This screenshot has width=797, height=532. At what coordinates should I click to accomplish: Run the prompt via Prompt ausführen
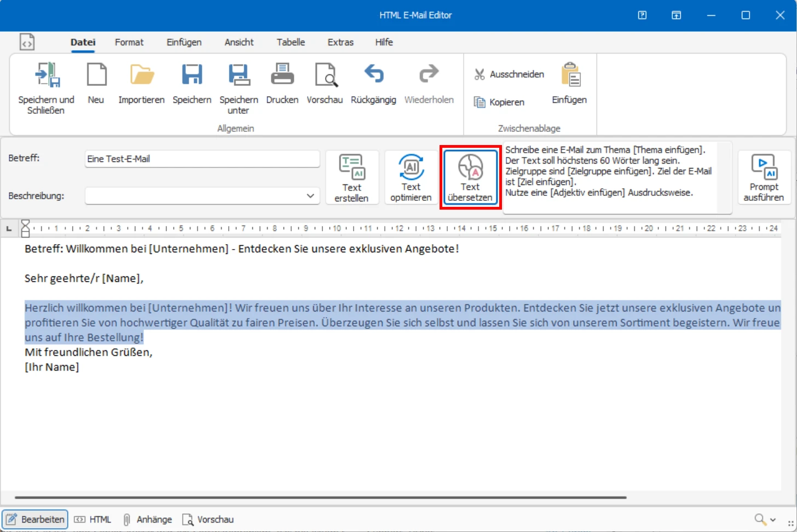pos(764,177)
